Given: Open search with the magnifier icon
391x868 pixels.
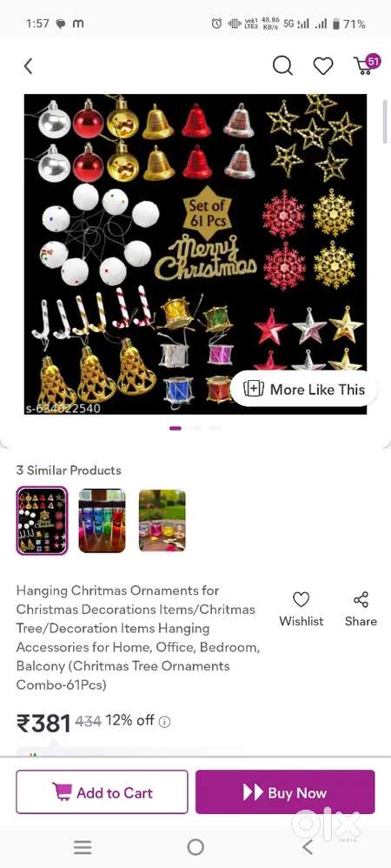Looking at the screenshot, I should 282,66.
